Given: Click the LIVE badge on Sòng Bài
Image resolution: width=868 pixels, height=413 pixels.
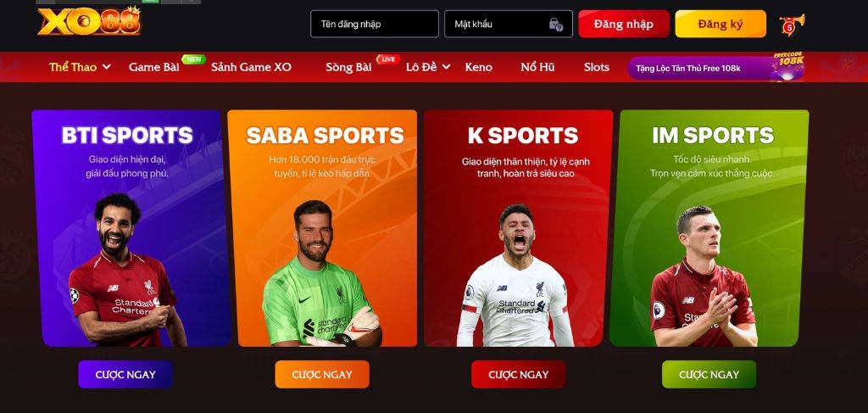Looking at the screenshot, I should (x=388, y=59).
